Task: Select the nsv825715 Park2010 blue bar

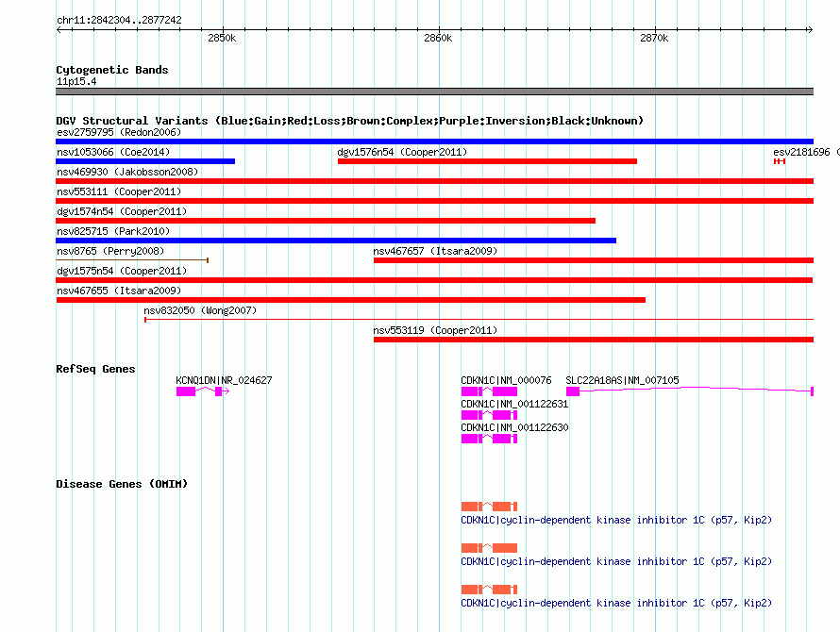Action: click(x=336, y=241)
